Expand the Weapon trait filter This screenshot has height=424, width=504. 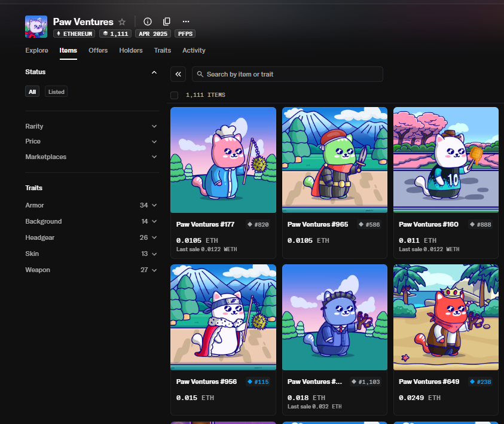[x=92, y=270]
